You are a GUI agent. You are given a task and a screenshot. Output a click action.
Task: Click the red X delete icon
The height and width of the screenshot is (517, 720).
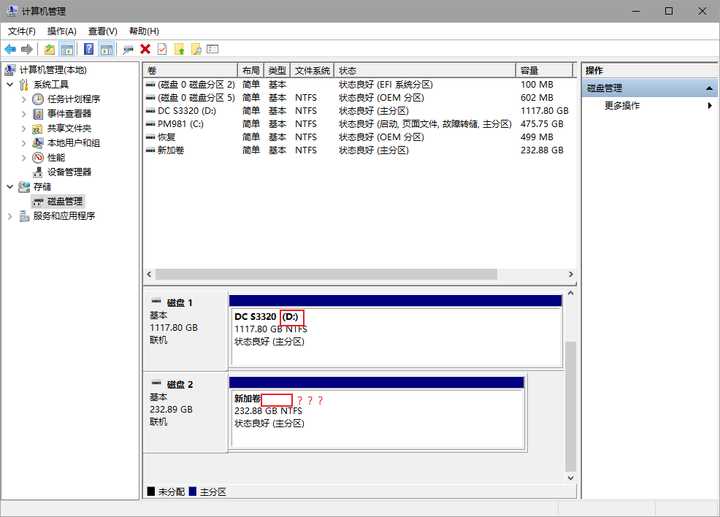(146, 49)
